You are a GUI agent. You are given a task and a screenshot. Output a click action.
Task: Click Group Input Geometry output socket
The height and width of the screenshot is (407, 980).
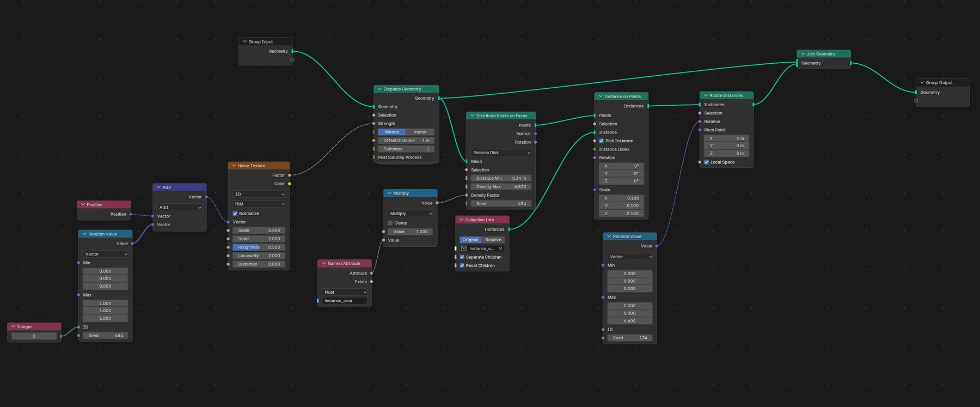tap(292, 51)
